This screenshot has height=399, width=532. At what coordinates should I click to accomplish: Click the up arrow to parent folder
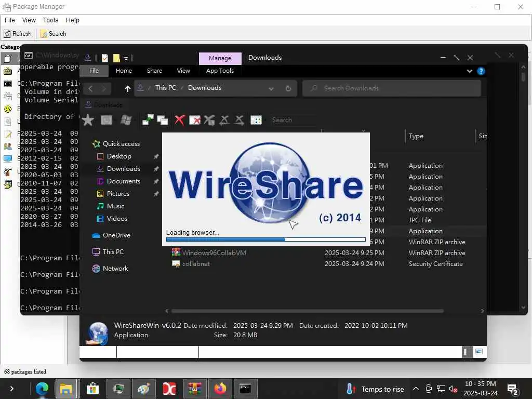128,88
